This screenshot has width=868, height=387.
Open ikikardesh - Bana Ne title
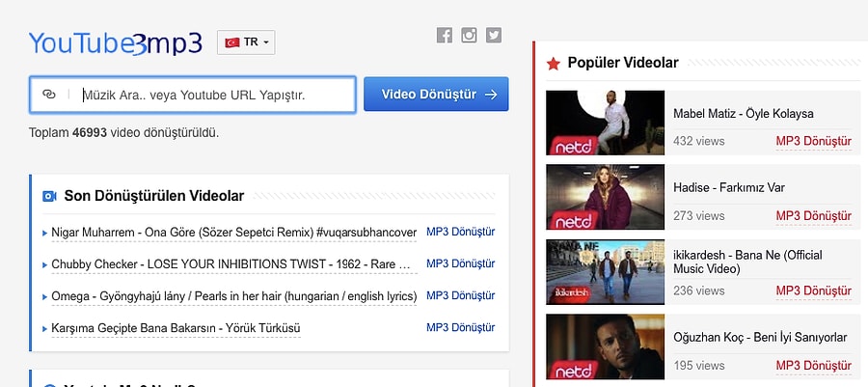pyautogui.click(x=747, y=262)
